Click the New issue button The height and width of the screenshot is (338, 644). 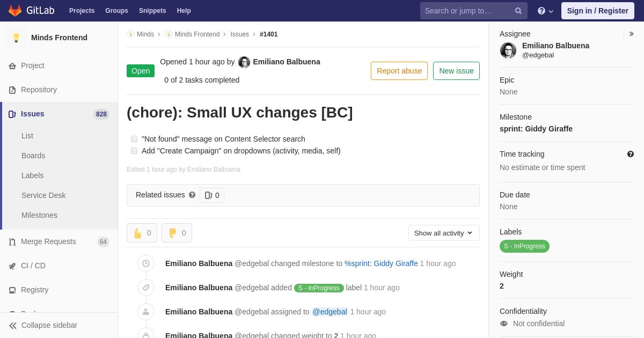click(456, 71)
